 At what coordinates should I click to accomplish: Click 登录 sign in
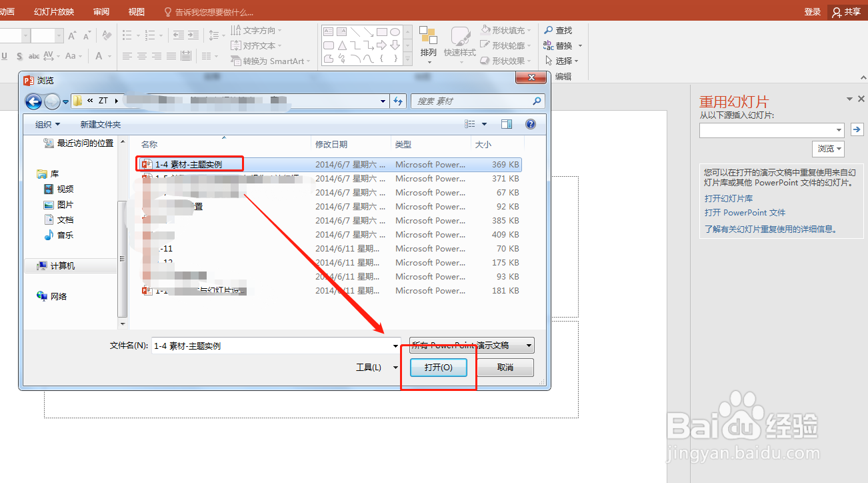coord(813,12)
